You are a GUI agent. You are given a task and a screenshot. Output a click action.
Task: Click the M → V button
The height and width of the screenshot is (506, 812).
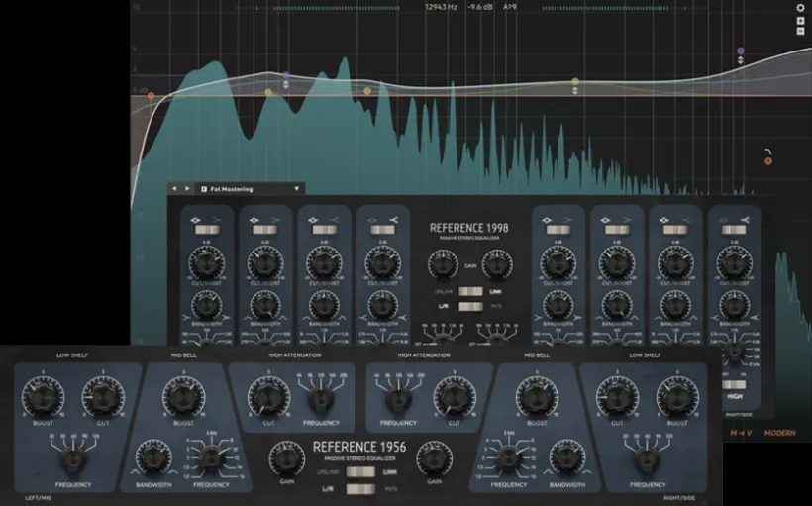[x=741, y=433]
